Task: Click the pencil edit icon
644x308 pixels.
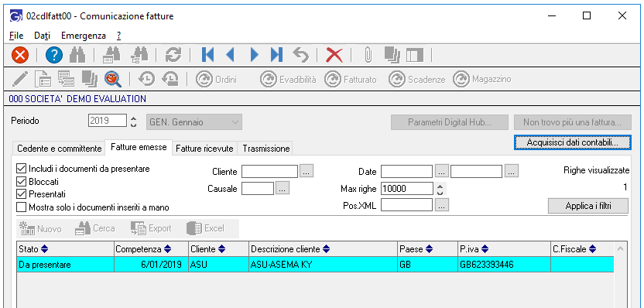Action: pyautogui.click(x=19, y=79)
